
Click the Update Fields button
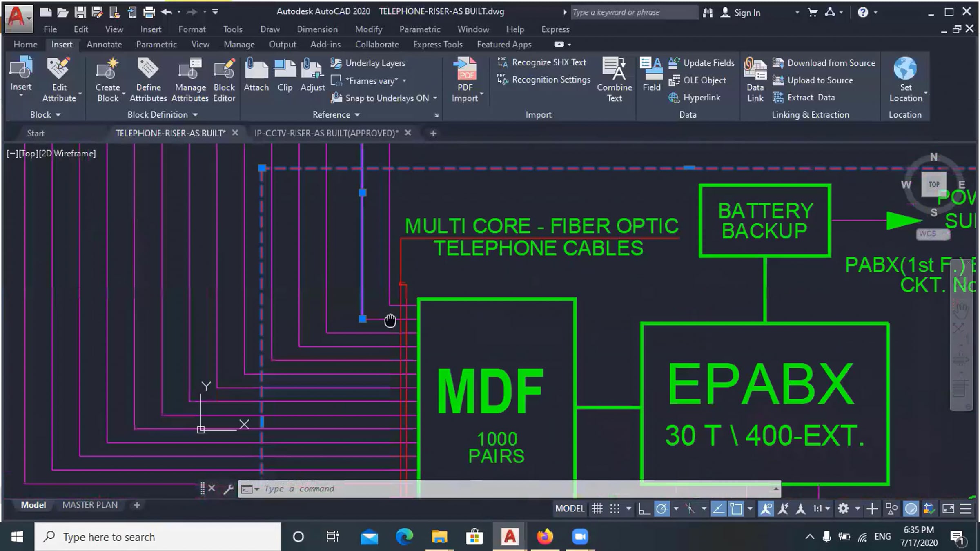tap(702, 63)
